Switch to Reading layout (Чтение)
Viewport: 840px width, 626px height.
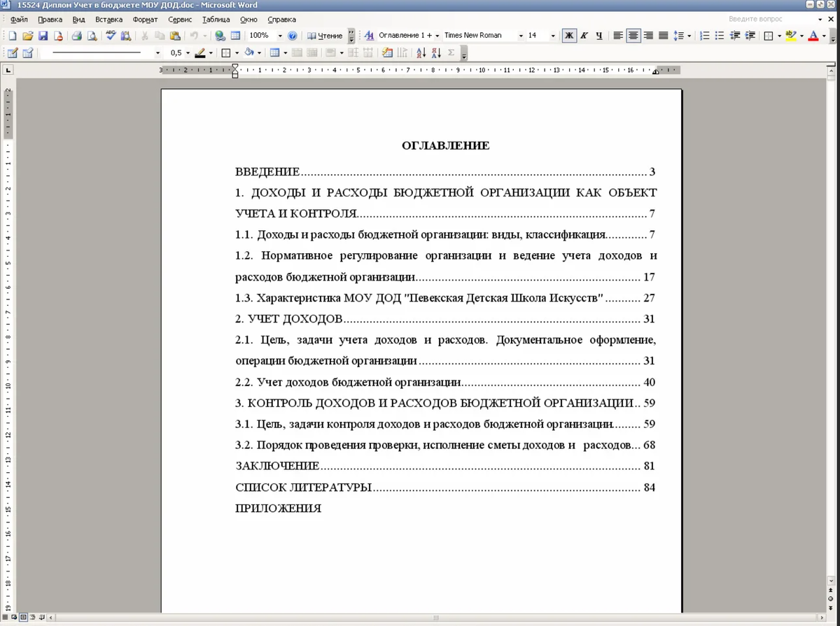tap(325, 36)
